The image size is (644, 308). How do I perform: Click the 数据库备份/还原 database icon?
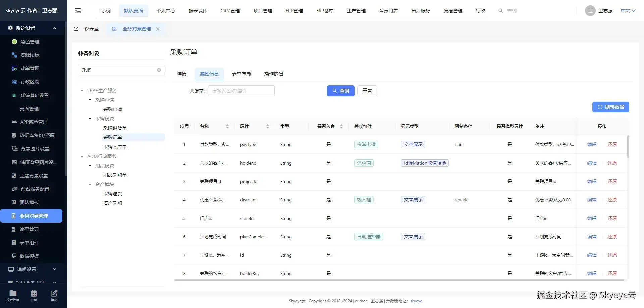click(14, 135)
